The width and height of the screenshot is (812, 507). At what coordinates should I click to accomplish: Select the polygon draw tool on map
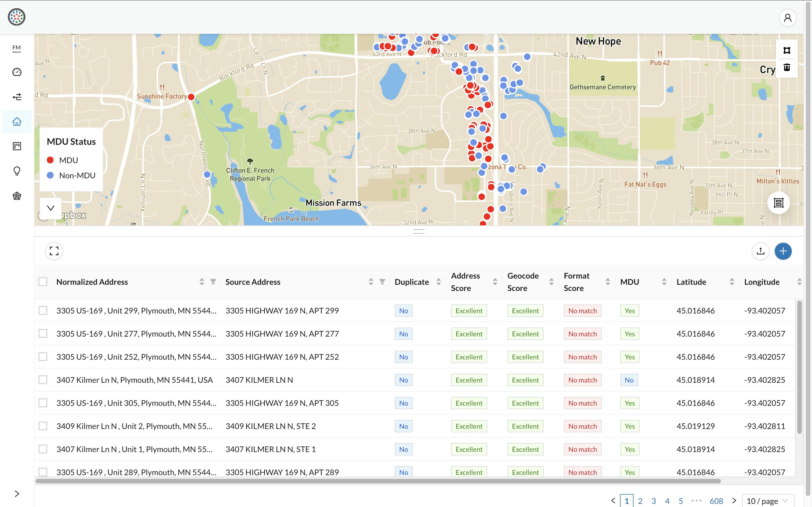pos(787,51)
